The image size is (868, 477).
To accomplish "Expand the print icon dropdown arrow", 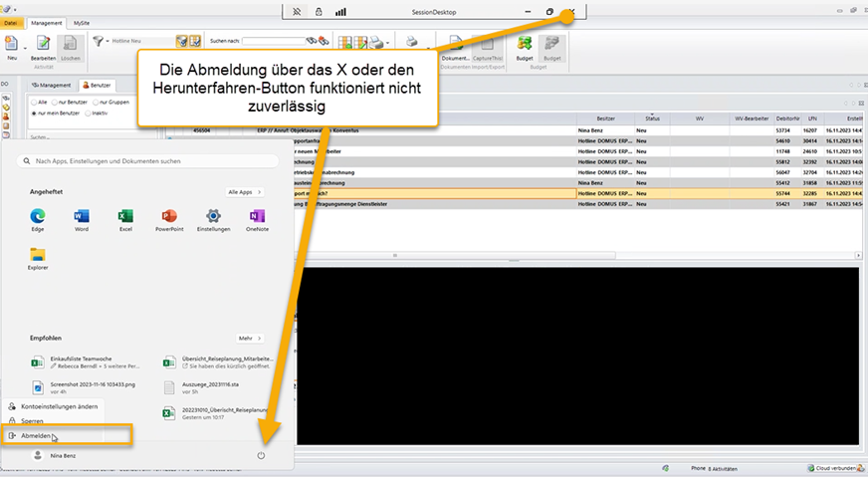I will pos(387,43).
